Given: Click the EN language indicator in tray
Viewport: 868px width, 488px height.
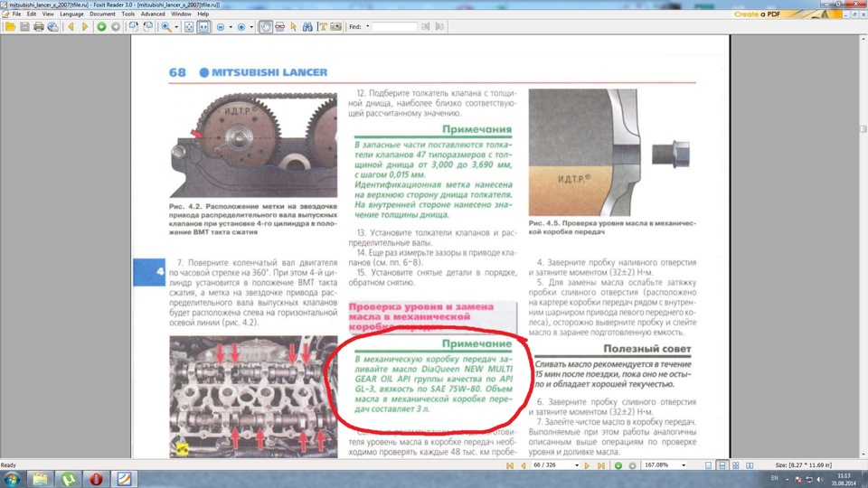Looking at the screenshot, I should (775, 478).
